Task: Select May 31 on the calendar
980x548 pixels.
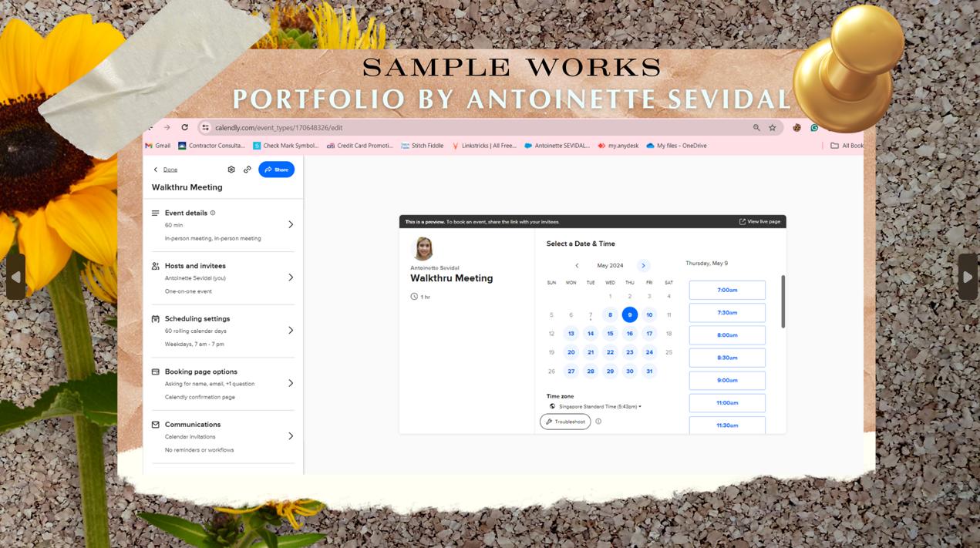Action: click(649, 371)
